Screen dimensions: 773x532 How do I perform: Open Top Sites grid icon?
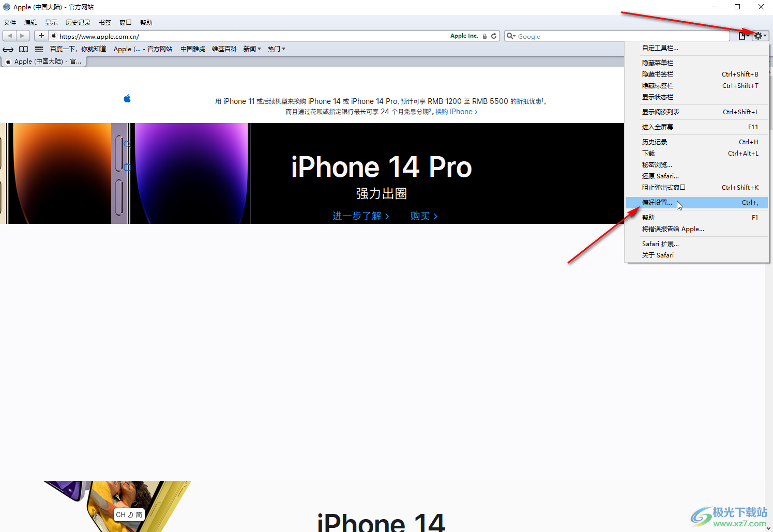pos(39,49)
